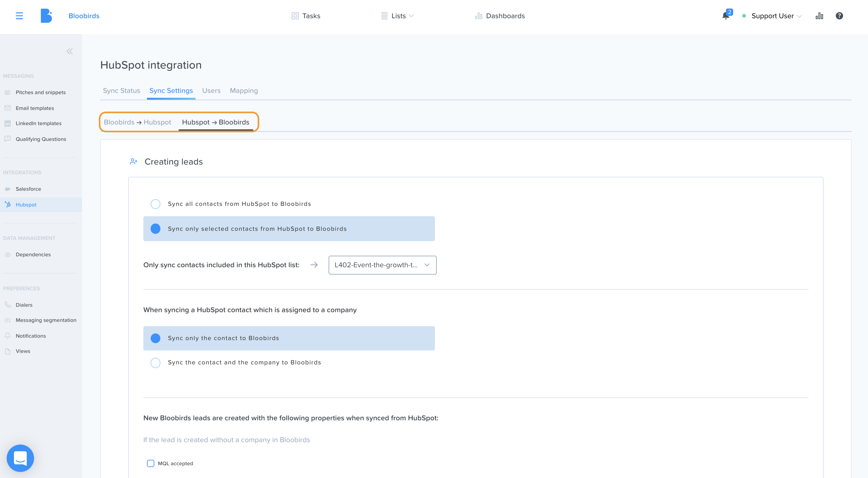The width and height of the screenshot is (868, 478).
Task: Switch to the Sync Settings tab
Action: click(x=171, y=90)
